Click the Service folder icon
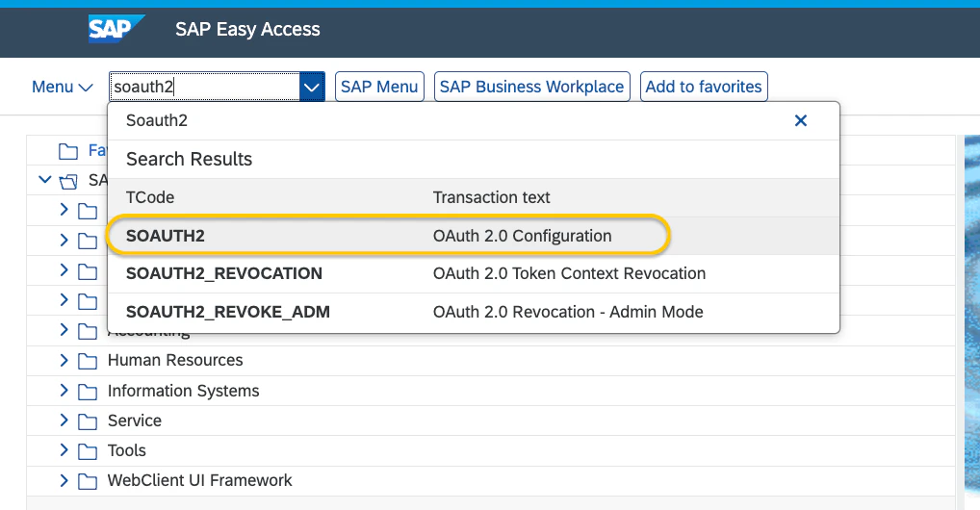 pyautogui.click(x=88, y=421)
